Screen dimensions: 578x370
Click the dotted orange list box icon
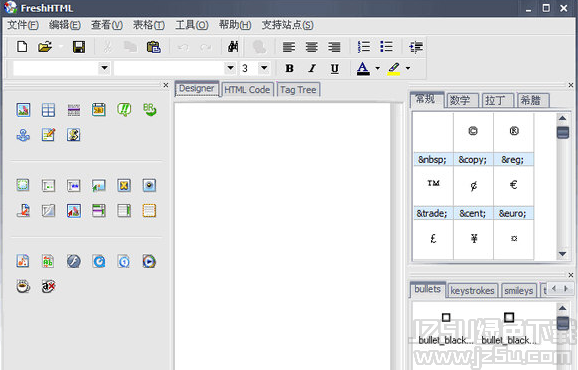tap(149, 211)
